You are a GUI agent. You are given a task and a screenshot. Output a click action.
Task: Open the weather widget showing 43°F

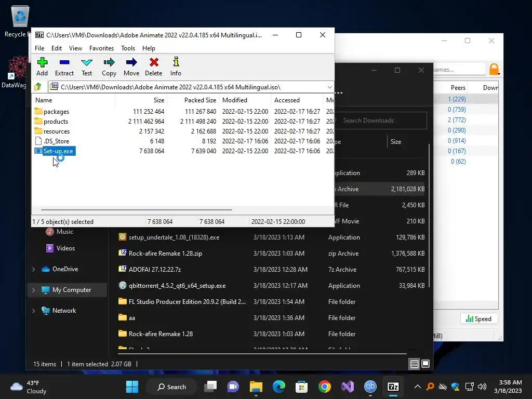pyautogui.click(x=29, y=387)
